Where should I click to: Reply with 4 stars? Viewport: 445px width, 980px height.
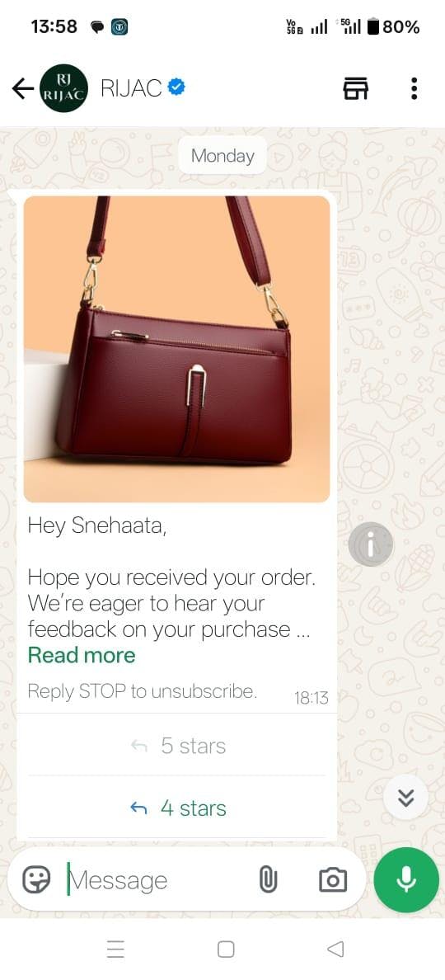pyautogui.click(x=177, y=808)
